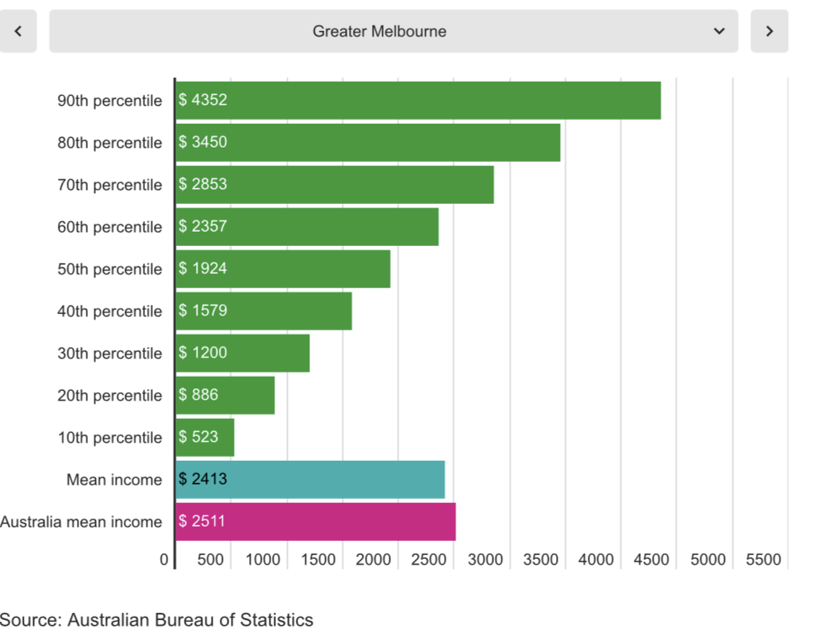Click the dropdown chevron beside Greater Melbourne
Image resolution: width=817 pixels, height=644 pixels.
719,32
